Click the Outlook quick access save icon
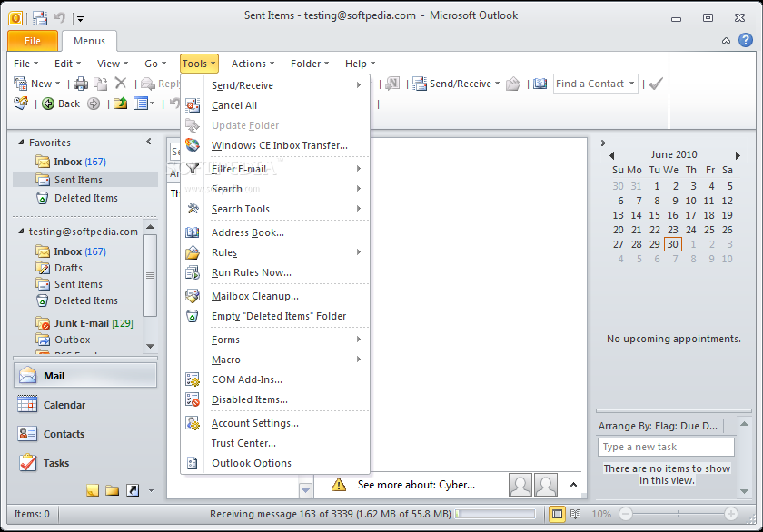763x532 pixels. click(39, 18)
